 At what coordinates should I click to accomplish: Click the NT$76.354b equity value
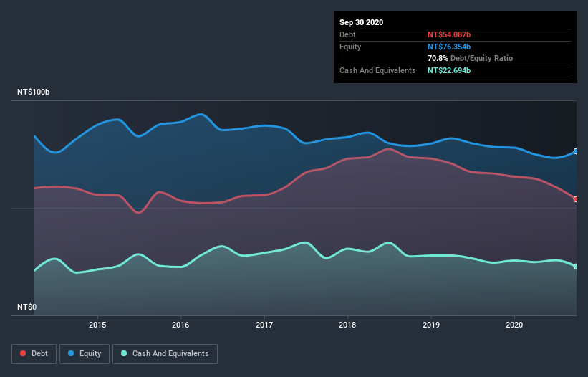[449, 47]
